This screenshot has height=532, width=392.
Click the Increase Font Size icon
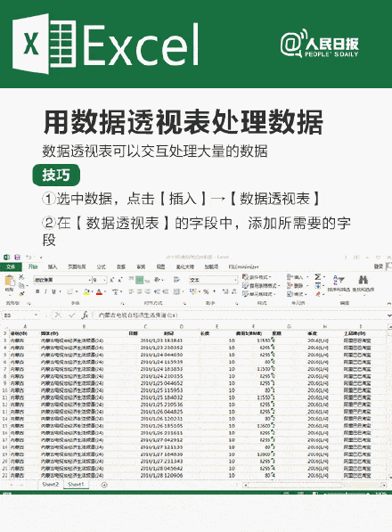coord(111,280)
